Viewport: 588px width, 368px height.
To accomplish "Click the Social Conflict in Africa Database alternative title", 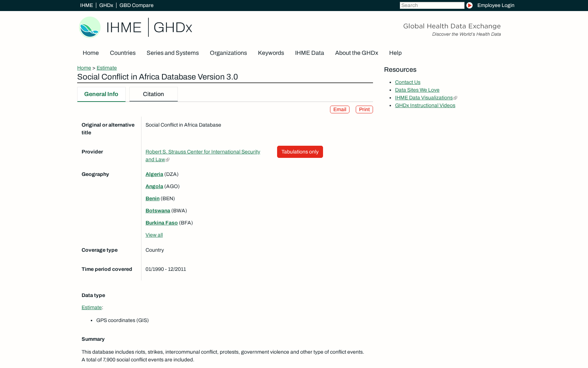I will click(183, 125).
